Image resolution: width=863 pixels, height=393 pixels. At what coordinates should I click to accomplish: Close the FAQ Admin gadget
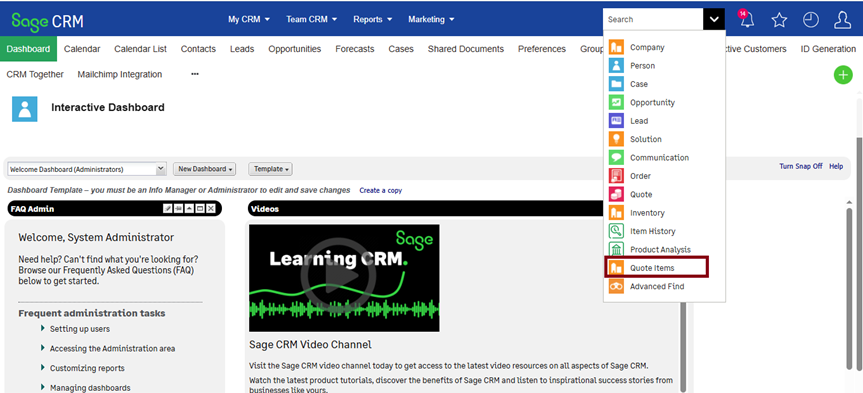click(x=210, y=209)
